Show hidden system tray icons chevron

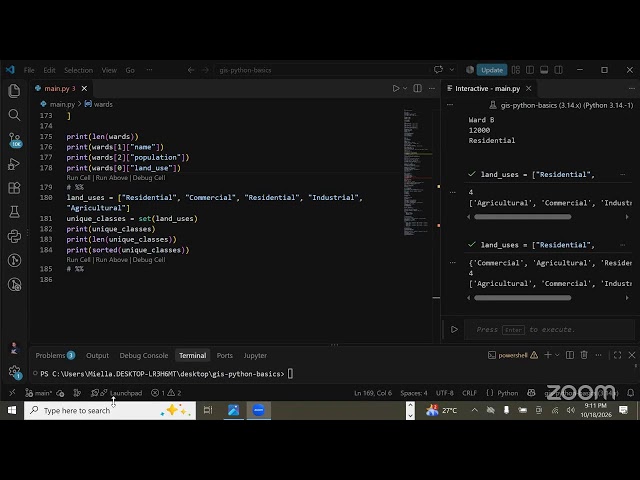click(474, 410)
